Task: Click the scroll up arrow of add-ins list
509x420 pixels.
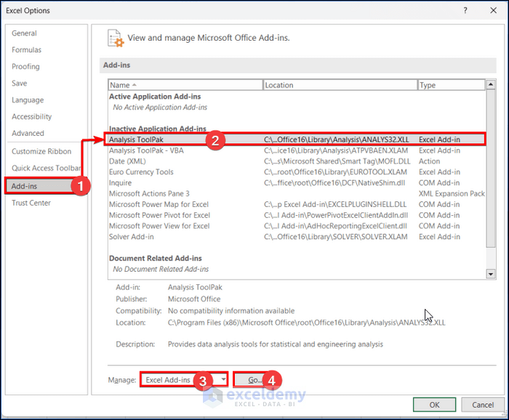Action: pyautogui.click(x=491, y=84)
